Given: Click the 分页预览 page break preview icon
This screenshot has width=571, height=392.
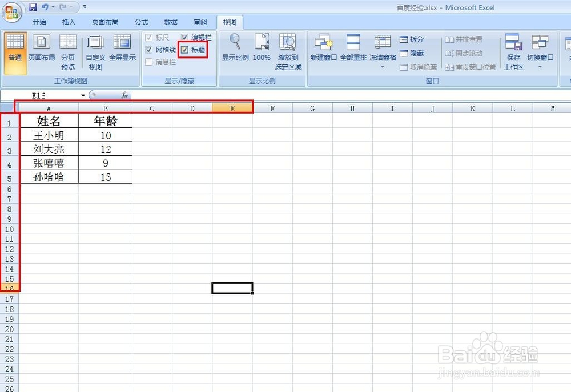Looking at the screenshot, I should pos(68,49).
